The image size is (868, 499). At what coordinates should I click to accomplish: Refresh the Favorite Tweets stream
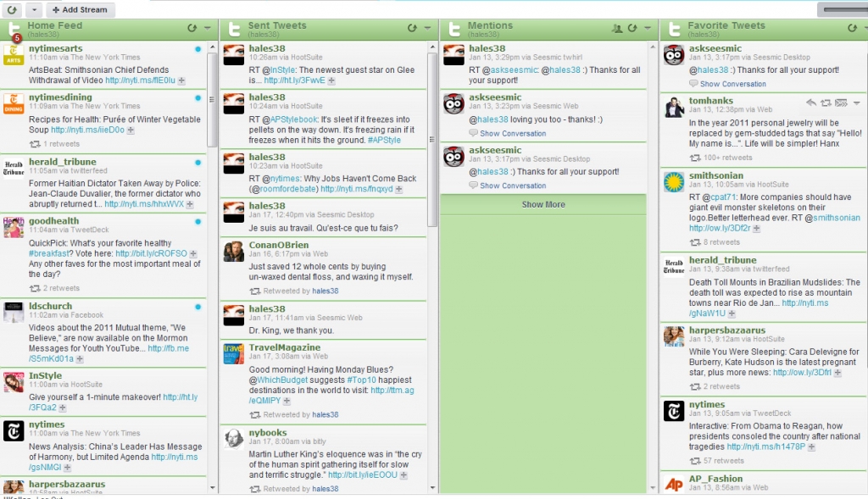[852, 29]
